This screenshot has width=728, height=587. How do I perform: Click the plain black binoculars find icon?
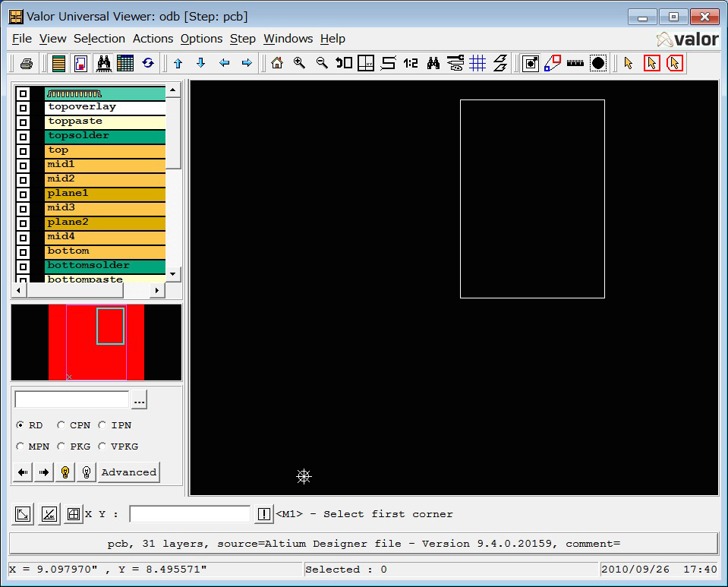pos(433,63)
